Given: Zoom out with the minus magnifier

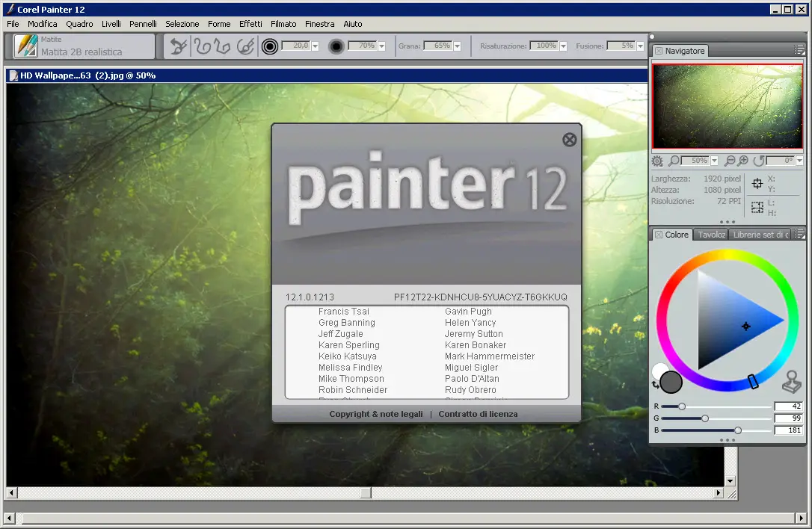Looking at the screenshot, I should pyautogui.click(x=729, y=161).
